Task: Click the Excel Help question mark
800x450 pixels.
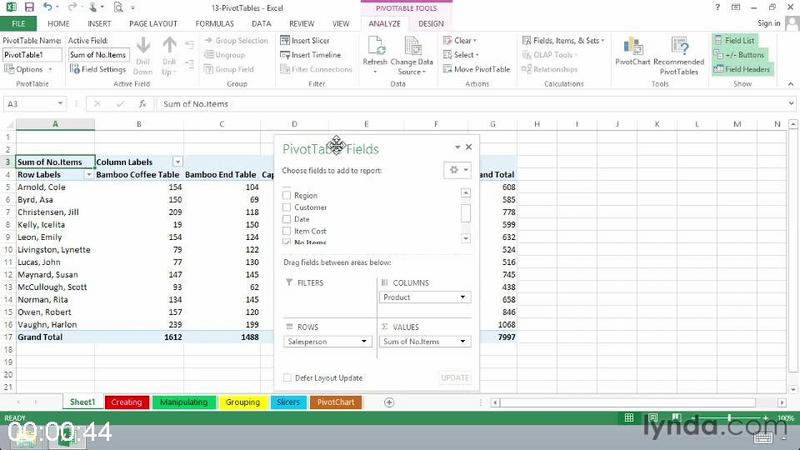Action: coord(717,7)
